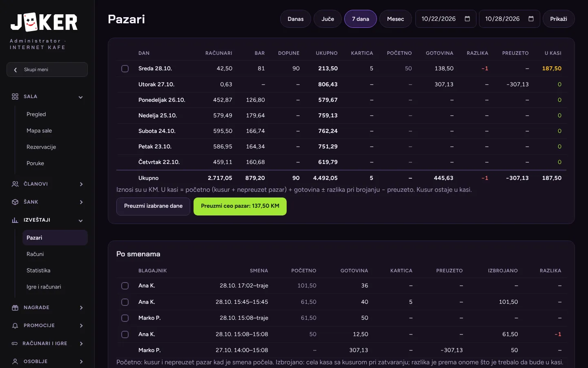The image size is (588, 368).
Task: Select the Mesec period filter
Action: 395,19
